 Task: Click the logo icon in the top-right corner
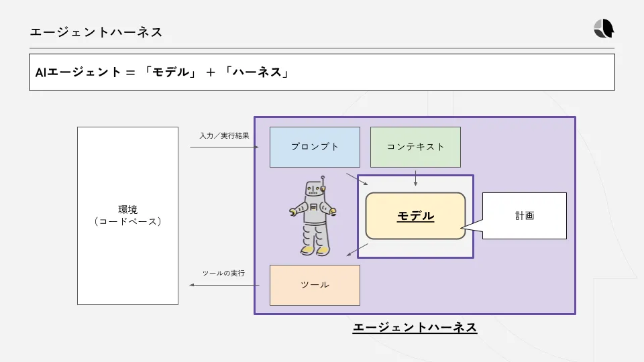604,29
